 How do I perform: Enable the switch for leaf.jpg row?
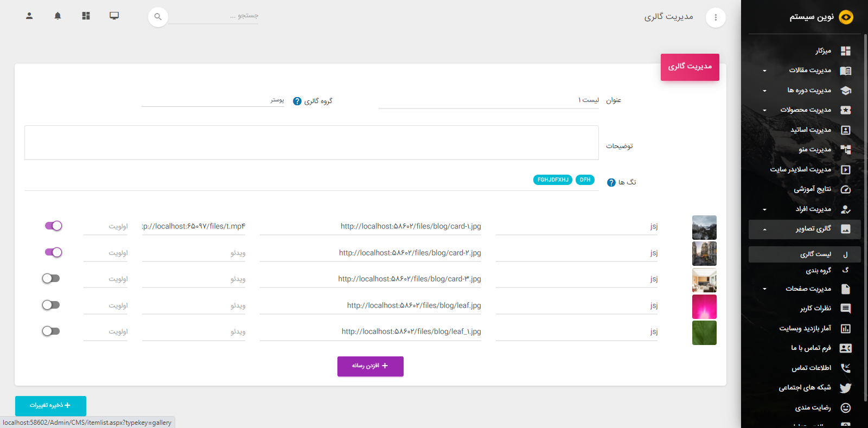tap(51, 305)
